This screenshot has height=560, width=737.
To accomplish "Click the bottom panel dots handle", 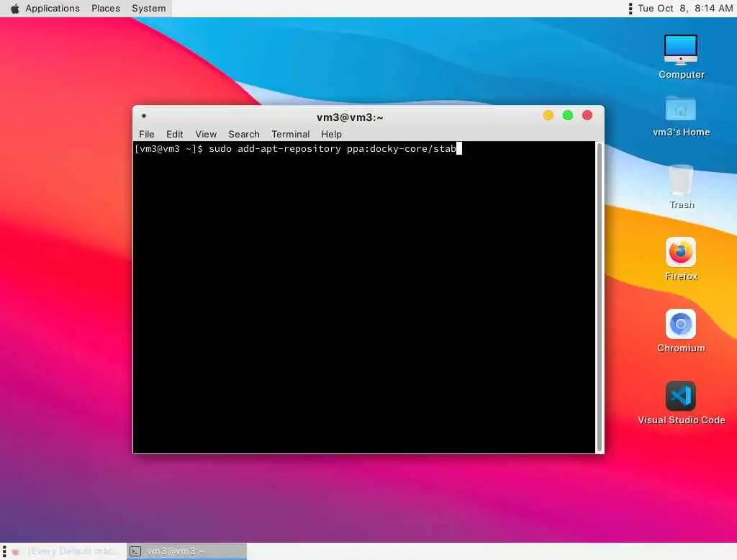I will (4, 551).
